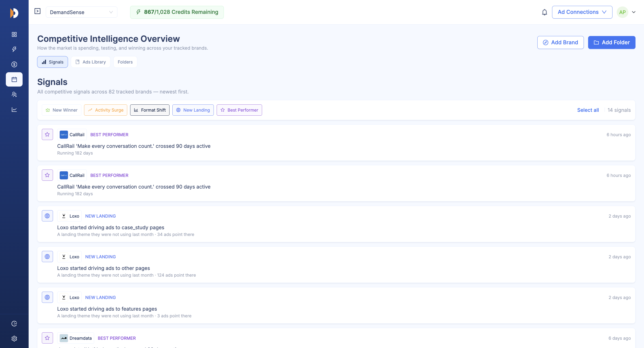Viewport: 644px width, 348px height.
Task: Toggle the New Landing filter chip
Action: pos(193,110)
